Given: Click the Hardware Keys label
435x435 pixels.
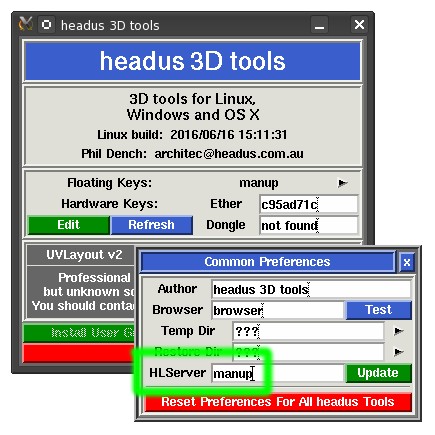Looking at the screenshot, I should pyautogui.click(x=110, y=204).
